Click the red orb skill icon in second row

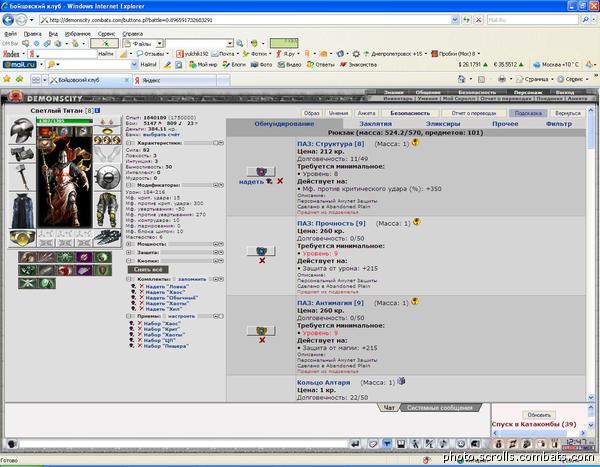point(65,270)
